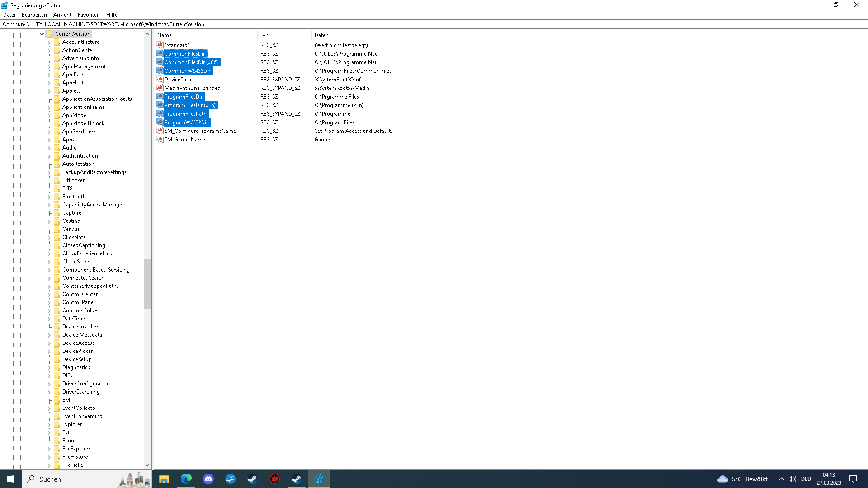Open File Explorer from taskbar
Screen dimensions: 868x488
164,479
